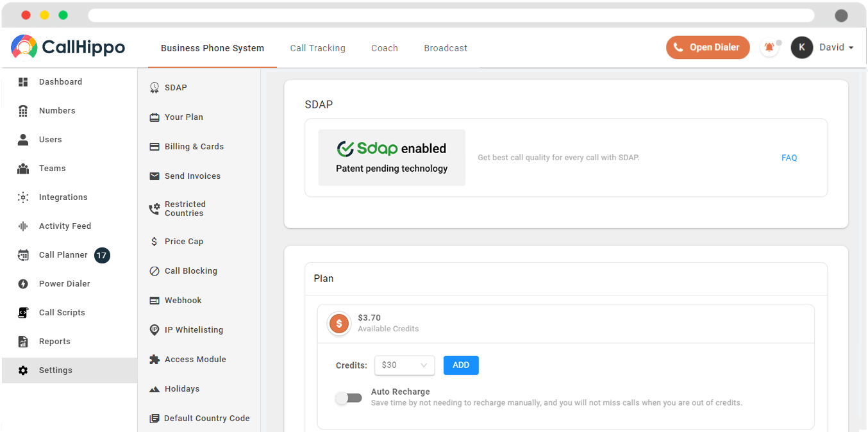Switch to Business Phone System tab
This screenshot has width=868, height=432.
coord(212,48)
